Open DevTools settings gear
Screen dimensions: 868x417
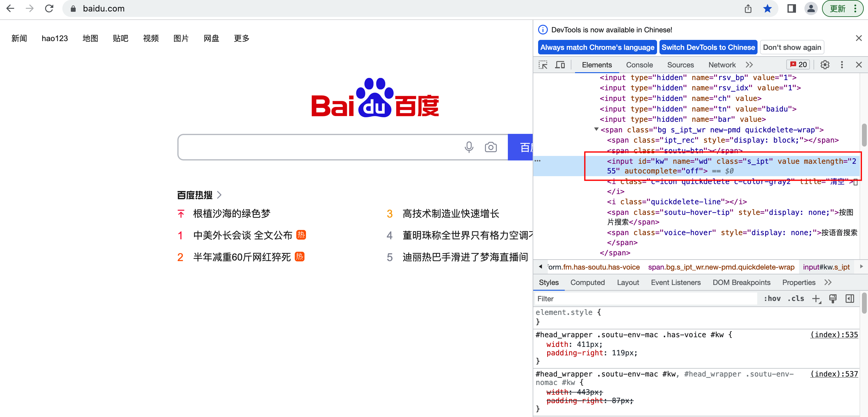point(824,65)
